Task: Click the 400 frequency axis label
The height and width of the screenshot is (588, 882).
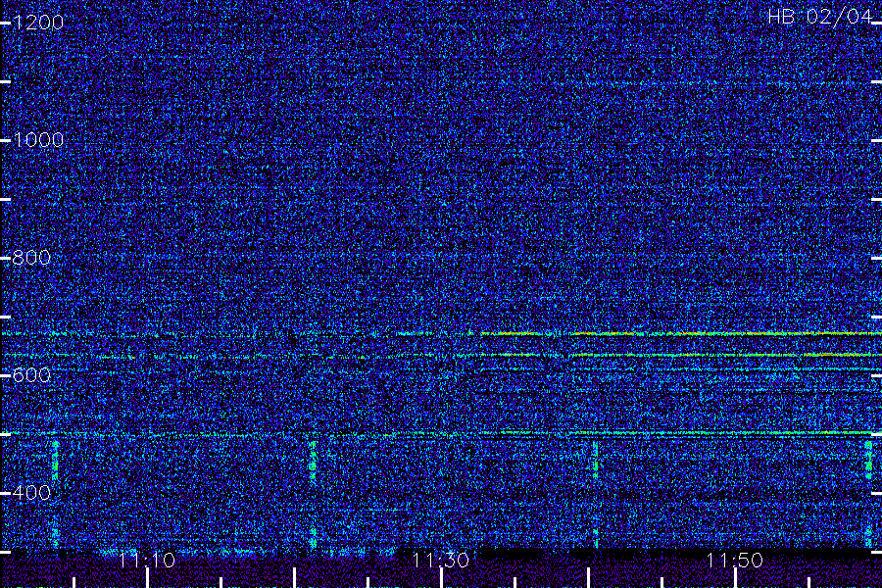Action: 31,493
